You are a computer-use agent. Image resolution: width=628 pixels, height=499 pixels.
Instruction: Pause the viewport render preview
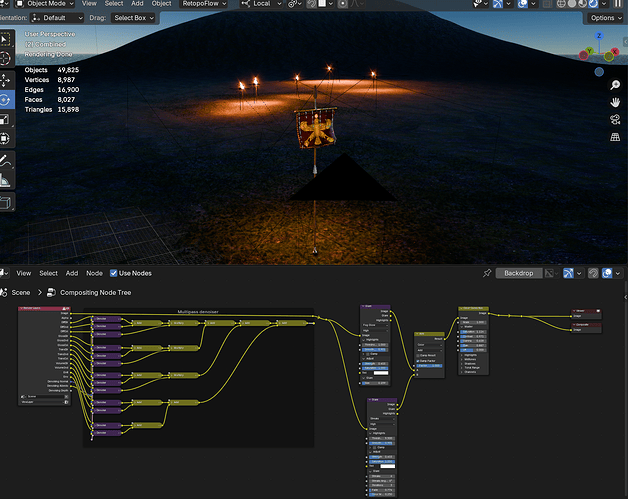[x=618, y=4]
